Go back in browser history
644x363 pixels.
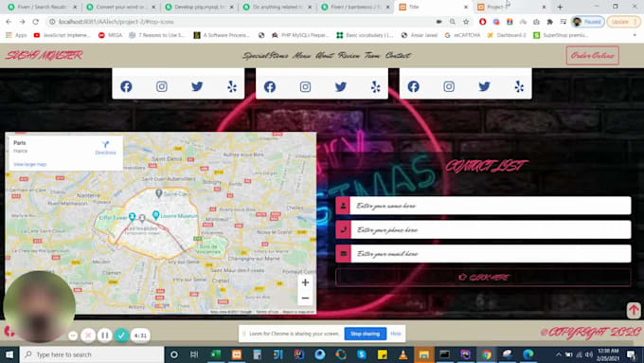click(x=9, y=22)
